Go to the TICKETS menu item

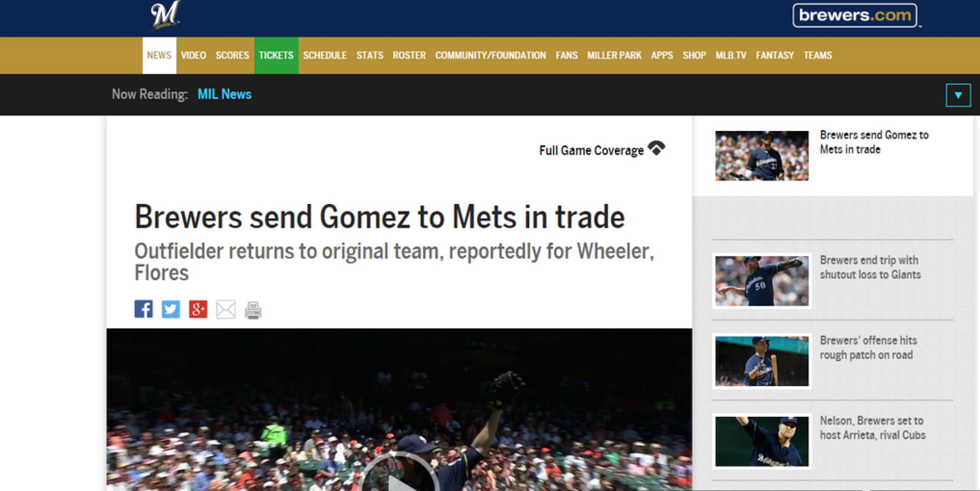(276, 55)
